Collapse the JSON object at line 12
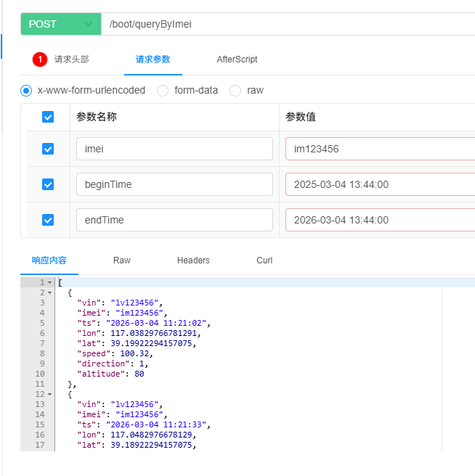Viewport: 475px width, 476px height. click(49, 394)
